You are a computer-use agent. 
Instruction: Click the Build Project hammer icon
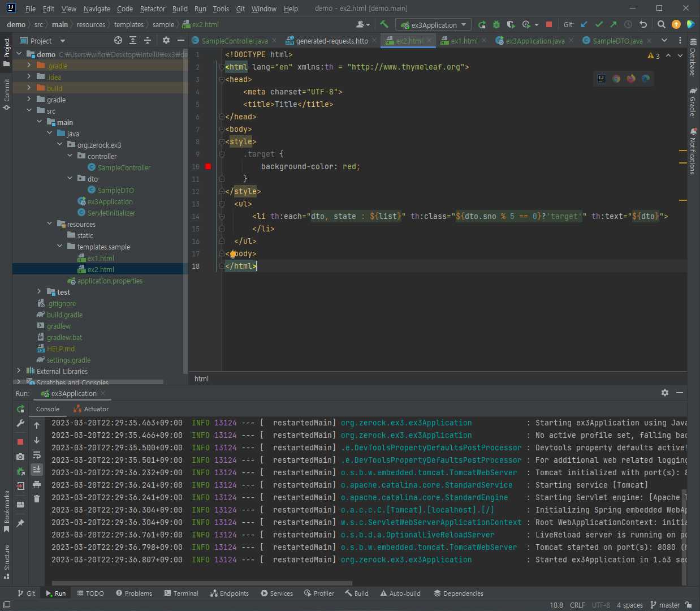[384, 24]
